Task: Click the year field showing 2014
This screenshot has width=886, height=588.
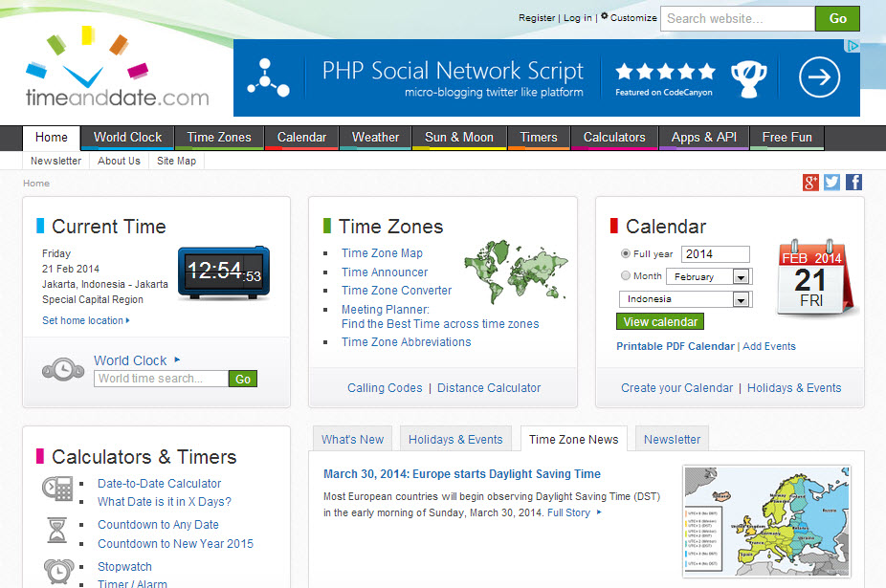Action: [x=716, y=254]
